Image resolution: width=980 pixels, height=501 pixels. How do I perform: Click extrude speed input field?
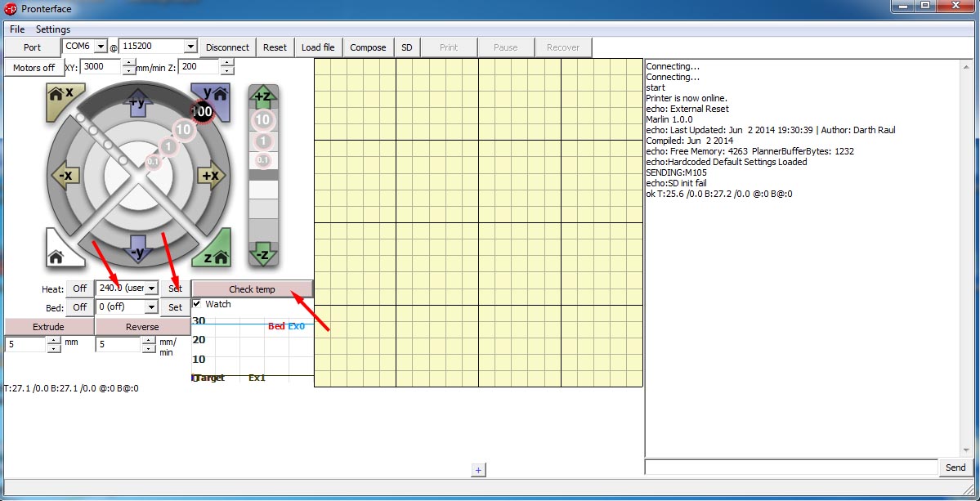(x=119, y=344)
